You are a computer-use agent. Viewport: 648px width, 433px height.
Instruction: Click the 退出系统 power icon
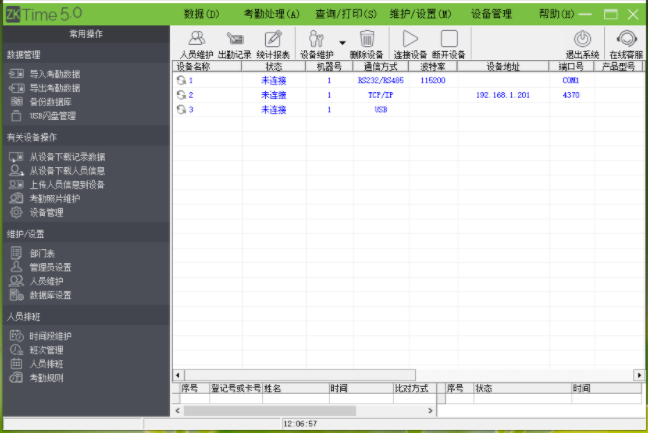tap(582, 43)
